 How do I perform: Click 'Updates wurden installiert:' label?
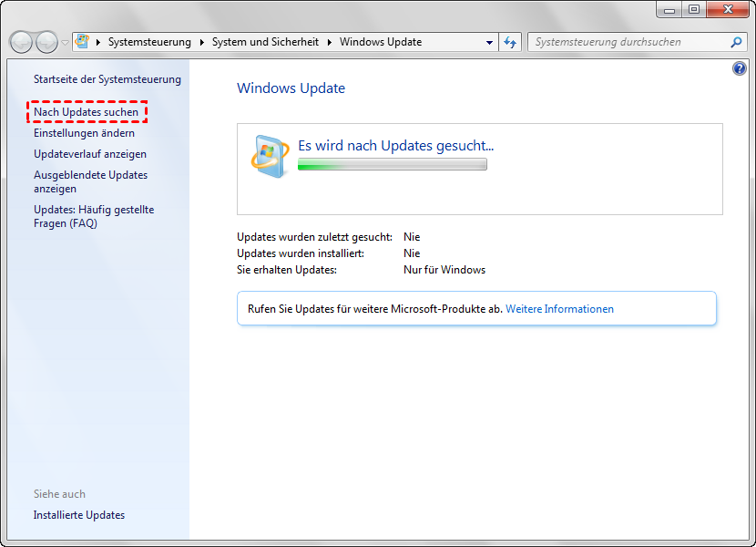(x=301, y=253)
